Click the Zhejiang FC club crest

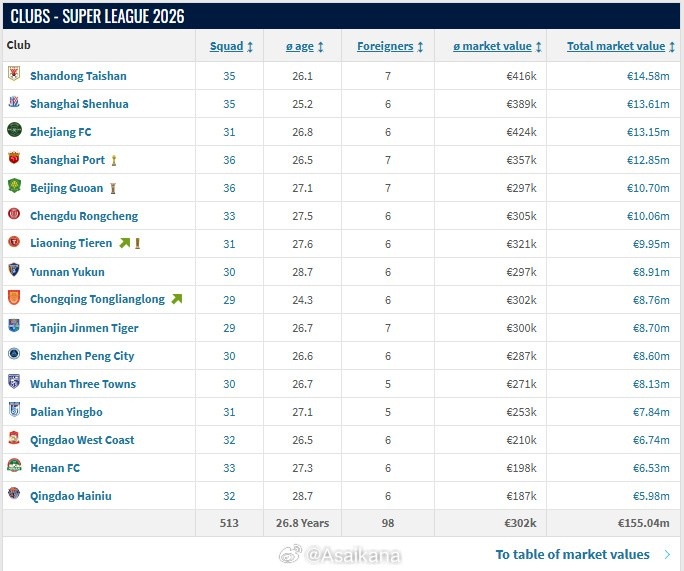14,130
